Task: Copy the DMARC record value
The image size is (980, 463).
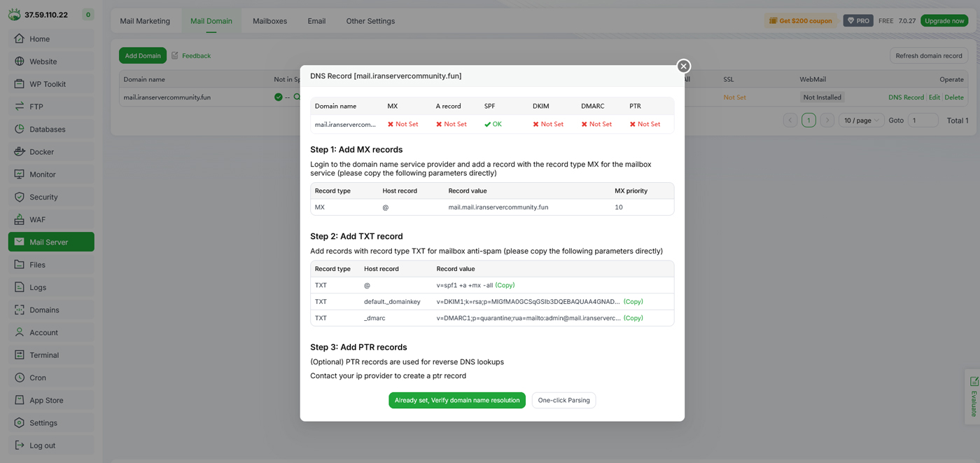Action: tap(633, 318)
